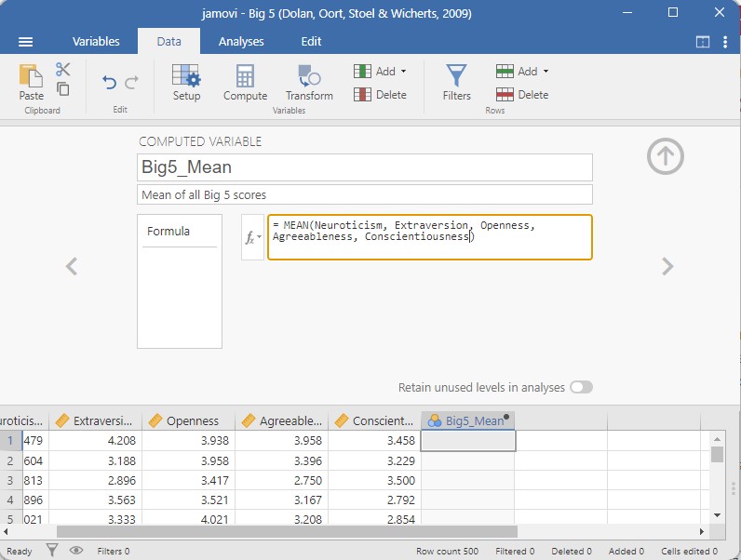Click the variable name field Big5_Mean
741x560 pixels.
coord(364,167)
